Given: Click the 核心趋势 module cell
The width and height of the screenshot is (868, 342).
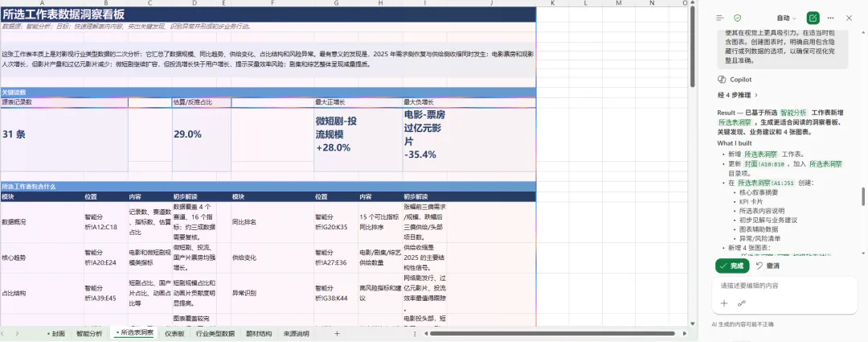Looking at the screenshot, I should point(42,258).
